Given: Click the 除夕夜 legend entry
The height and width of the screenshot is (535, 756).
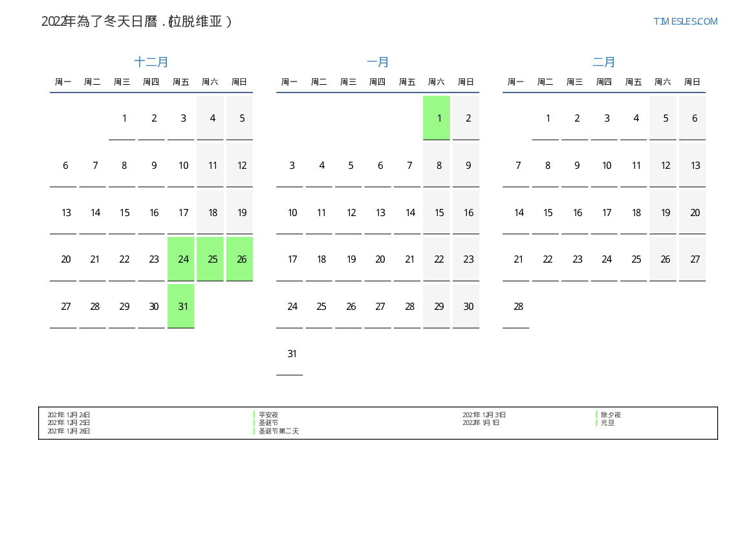Looking at the screenshot, I should [x=610, y=415].
